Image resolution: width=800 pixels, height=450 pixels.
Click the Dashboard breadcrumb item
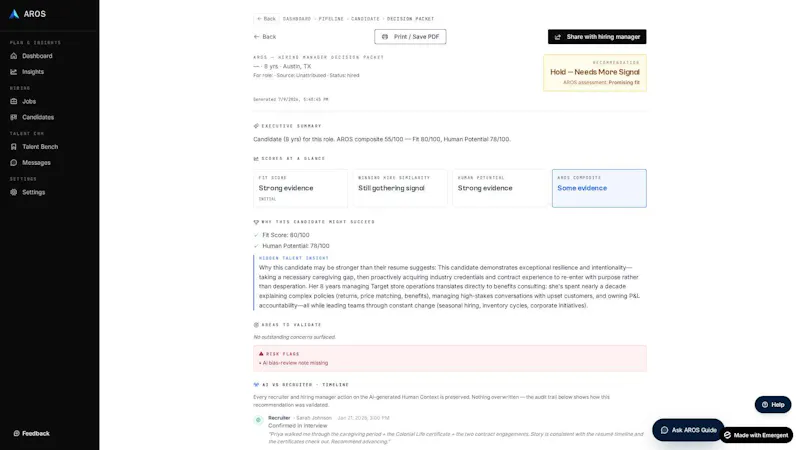(x=297, y=19)
